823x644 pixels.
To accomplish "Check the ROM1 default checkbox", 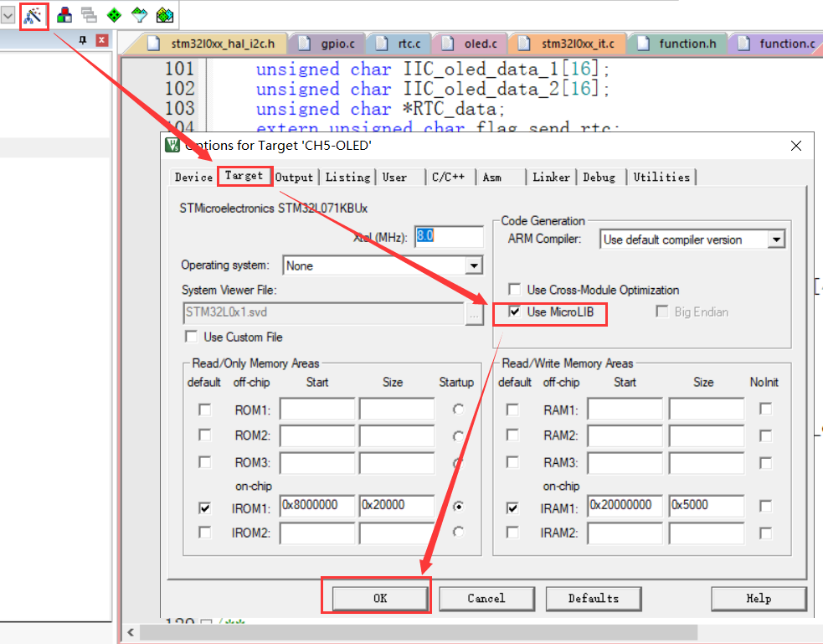I will (204, 410).
